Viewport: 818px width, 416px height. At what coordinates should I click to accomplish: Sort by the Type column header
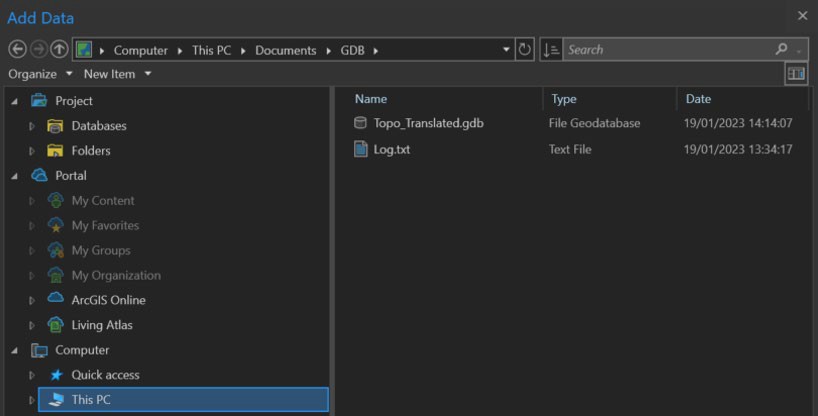[564, 99]
